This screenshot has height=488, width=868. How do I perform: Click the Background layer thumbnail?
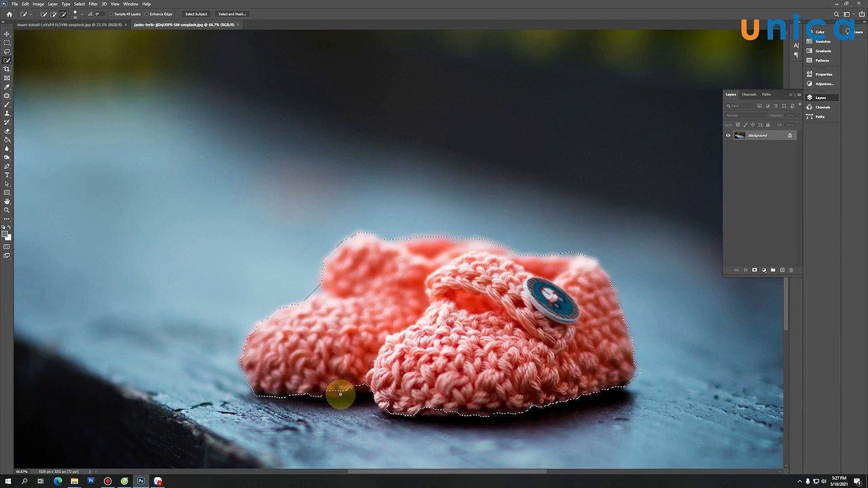coord(739,136)
